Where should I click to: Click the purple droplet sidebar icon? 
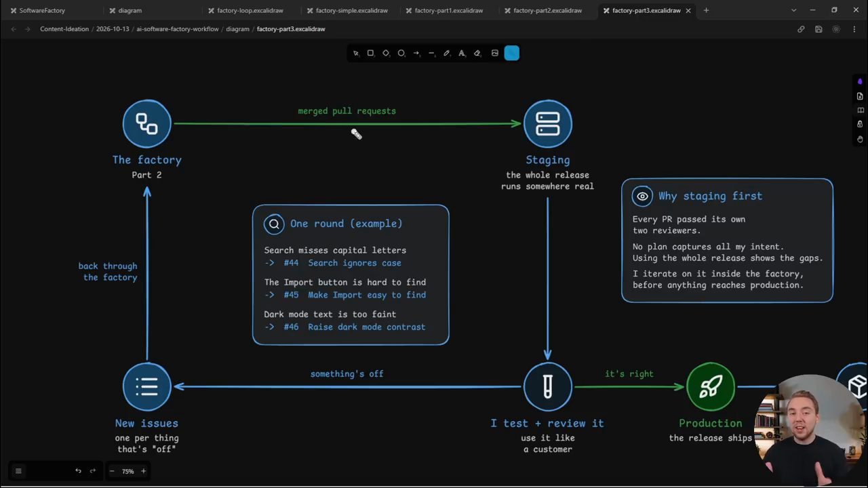pyautogui.click(x=860, y=81)
